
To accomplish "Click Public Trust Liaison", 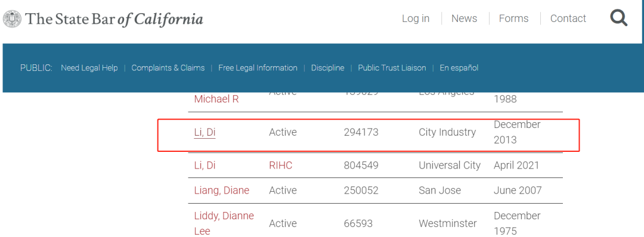I will pos(392,68).
